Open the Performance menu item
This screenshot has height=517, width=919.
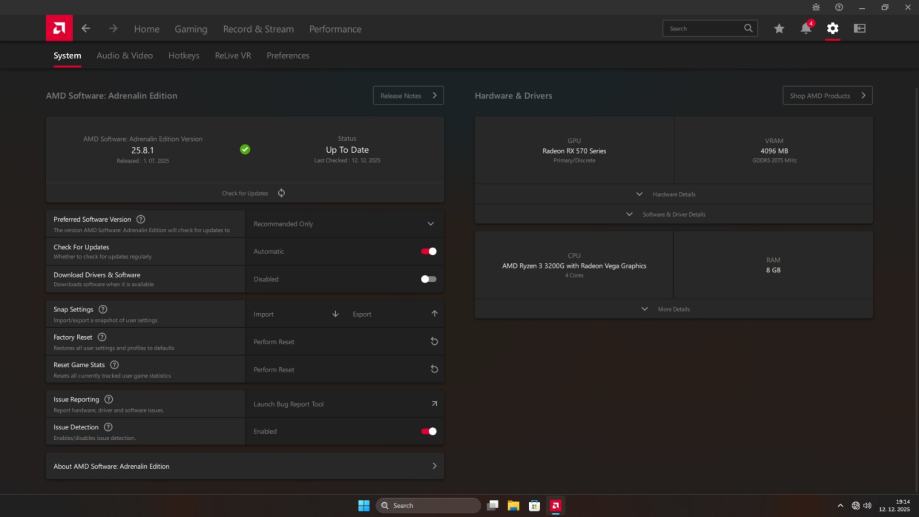coord(335,29)
